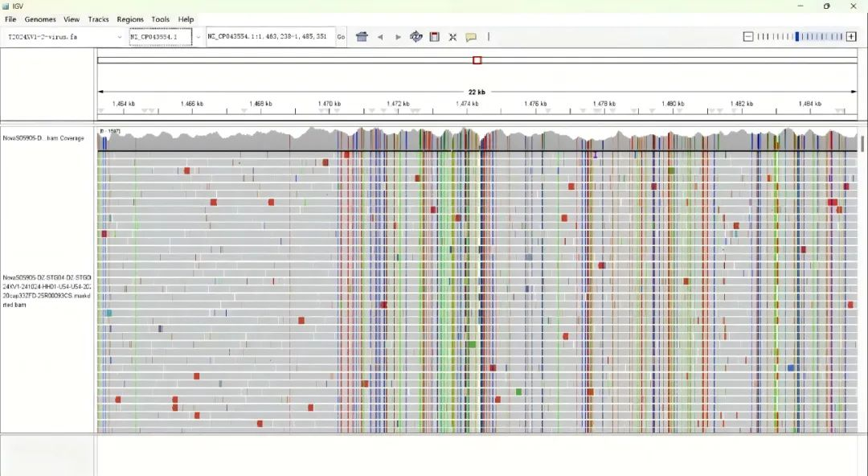Click the Refresh view icon

[x=416, y=37]
